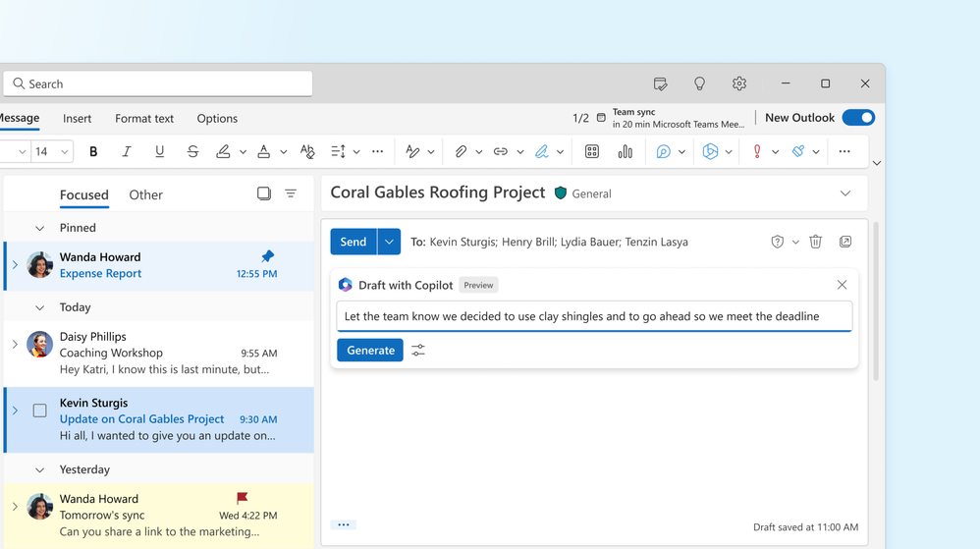Adjust Copilot draft options
This screenshot has height=549, width=980.
click(x=418, y=351)
